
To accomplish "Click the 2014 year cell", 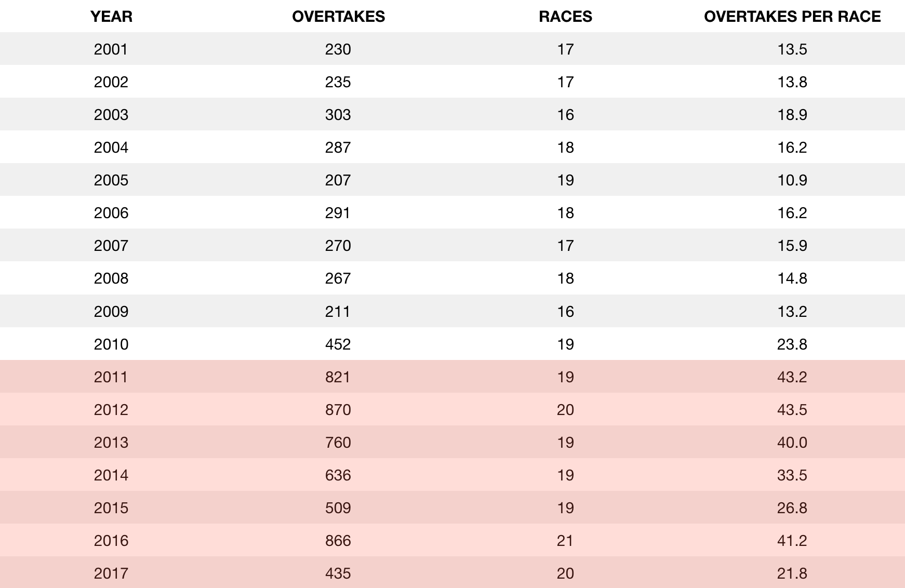I will (x=111, y=475).
